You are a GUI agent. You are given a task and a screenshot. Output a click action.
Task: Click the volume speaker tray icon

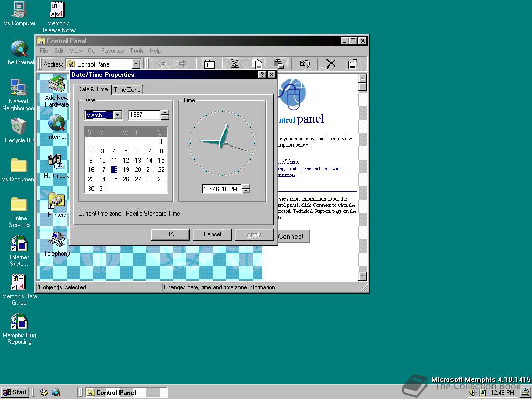click(x=472, y=393)
